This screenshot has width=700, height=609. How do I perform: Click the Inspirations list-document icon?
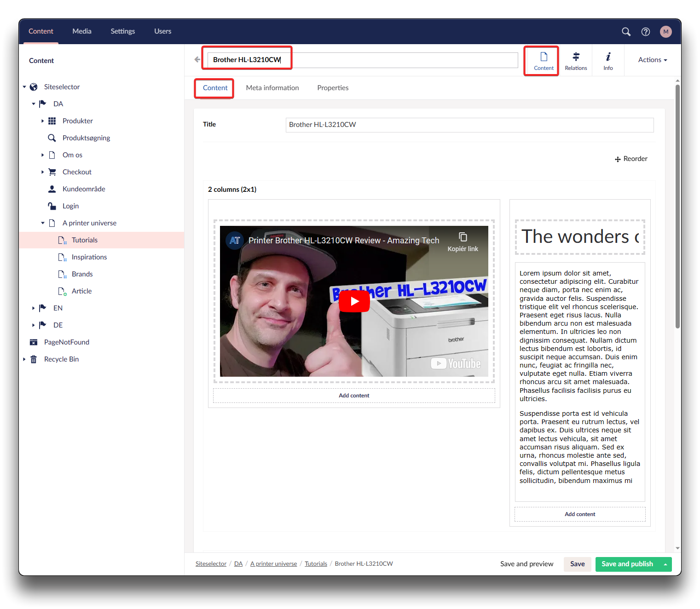point(62,257)
